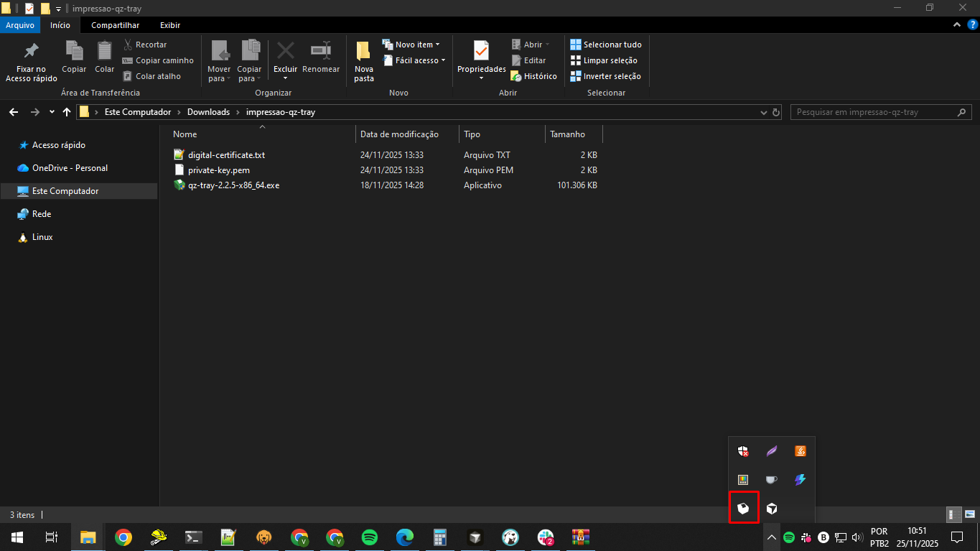Click the refresh icon beside address bar

(x=775, y=112)
